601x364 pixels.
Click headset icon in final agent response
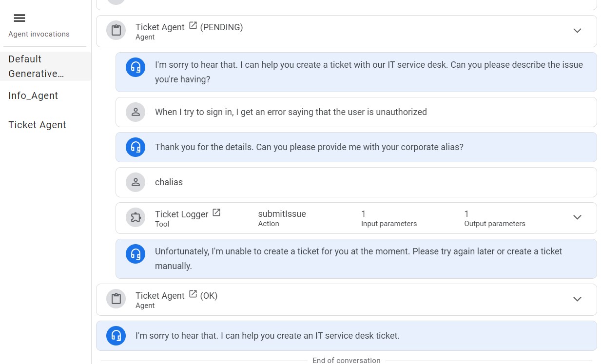point(116,336)
